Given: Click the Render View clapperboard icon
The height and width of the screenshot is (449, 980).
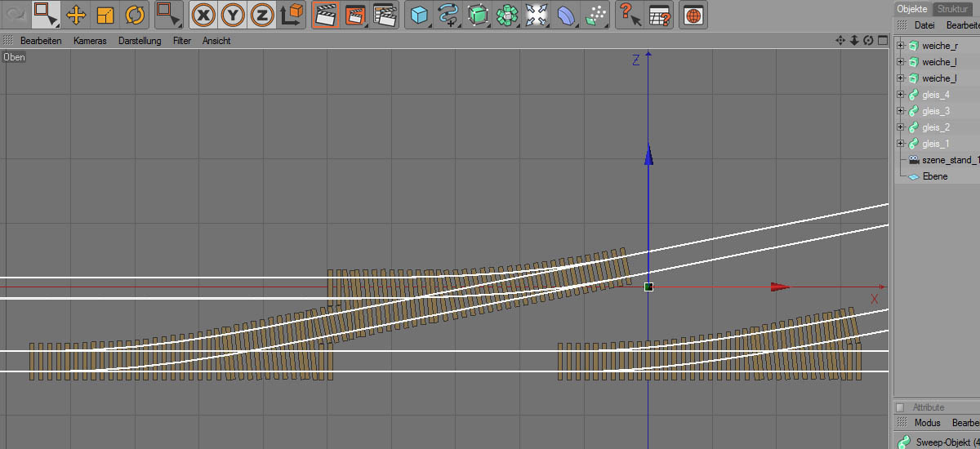Looking at the screenshot, I should click(326, 15).
